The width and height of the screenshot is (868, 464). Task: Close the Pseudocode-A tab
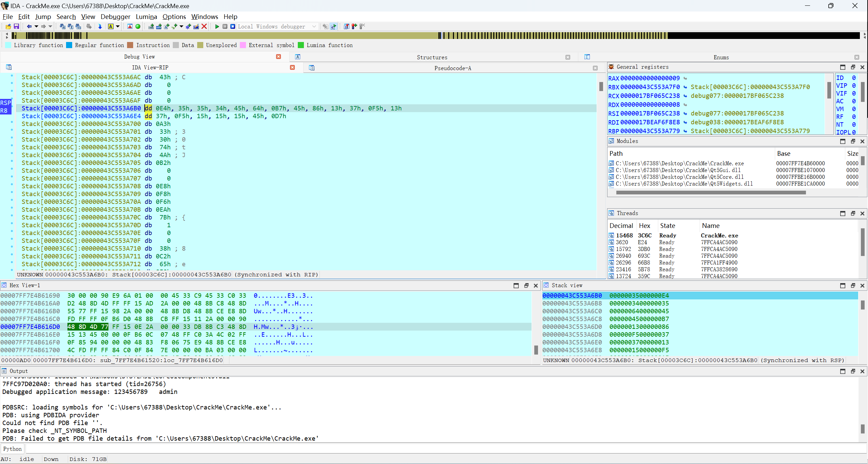pyautogui.click(x=595, y=68)
